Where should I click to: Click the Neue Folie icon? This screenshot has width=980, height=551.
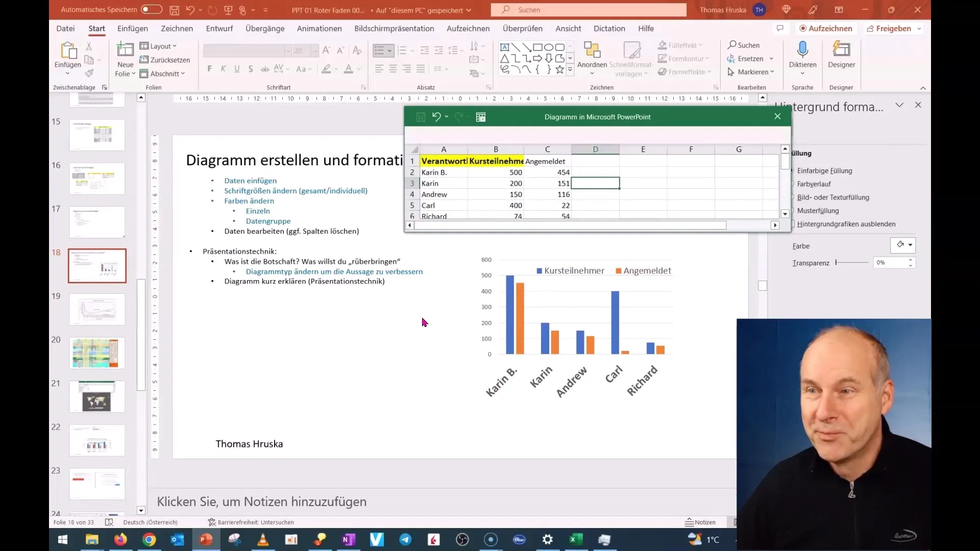[x=125, y=49]
